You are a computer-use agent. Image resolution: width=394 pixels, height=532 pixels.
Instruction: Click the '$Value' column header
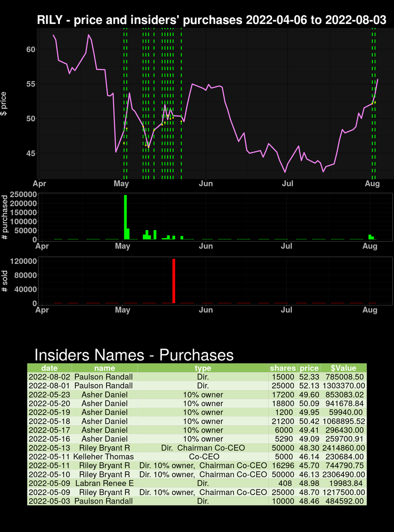click(344, 368)
